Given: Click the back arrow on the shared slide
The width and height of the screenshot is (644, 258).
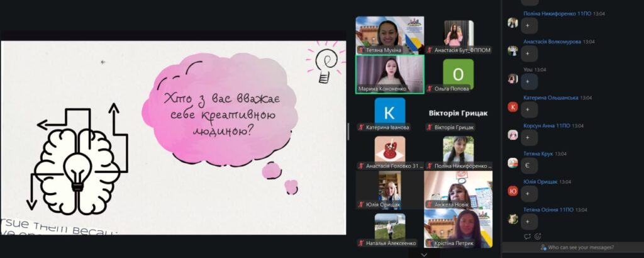Looking at the screenshot, I should pyautogui.click(x=103, y=62).
